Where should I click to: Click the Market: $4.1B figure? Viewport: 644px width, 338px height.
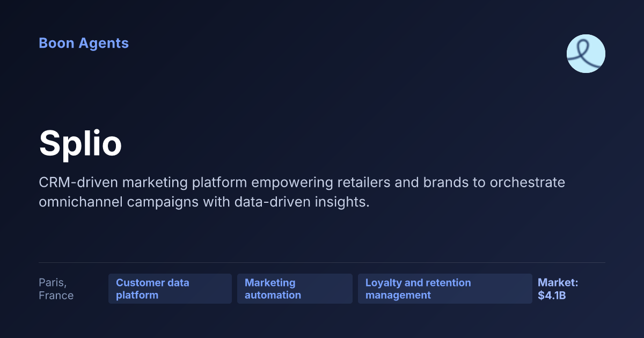(x=558, y=289)
